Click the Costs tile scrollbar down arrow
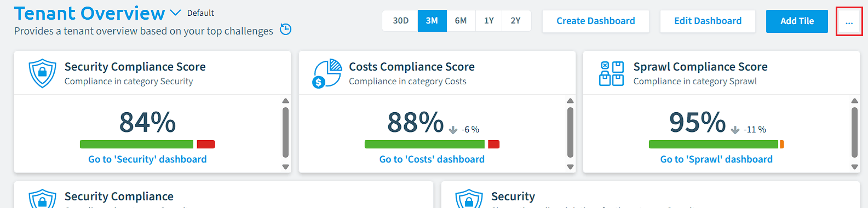 point(570,167)
